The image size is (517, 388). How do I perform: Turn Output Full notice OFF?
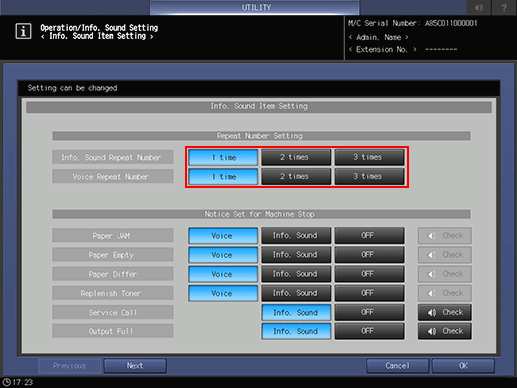tap(369, 331)
